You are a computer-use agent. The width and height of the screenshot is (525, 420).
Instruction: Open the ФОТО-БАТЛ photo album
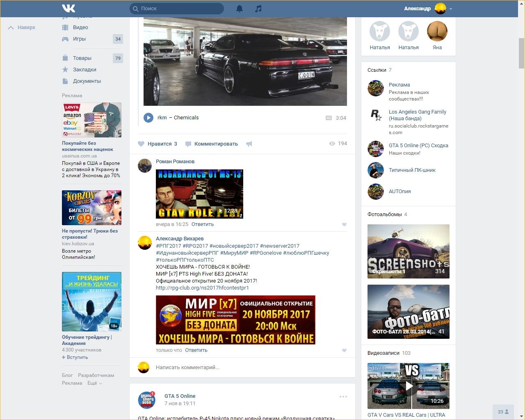[x=409, y=312]
